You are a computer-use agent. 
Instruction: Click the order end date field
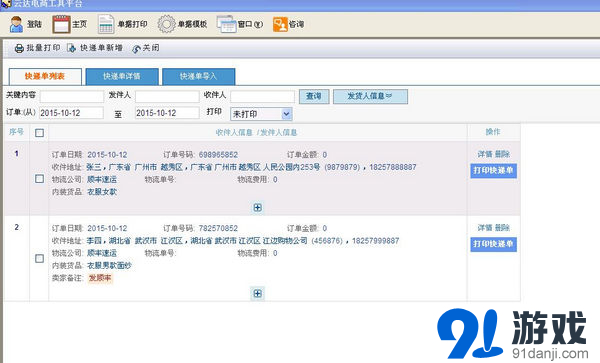coord(167,113)
